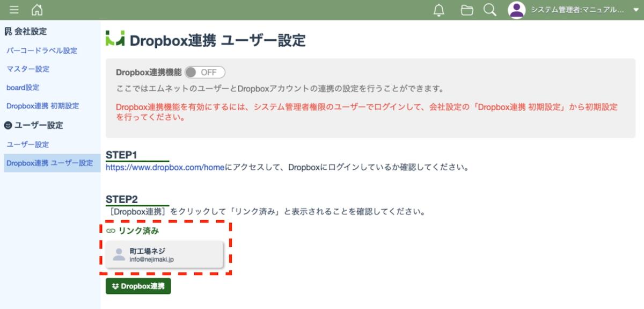Open the folder icon in header
Viewport: 644px width, 309px height.
pyautogui.click(x=467, y=10)
